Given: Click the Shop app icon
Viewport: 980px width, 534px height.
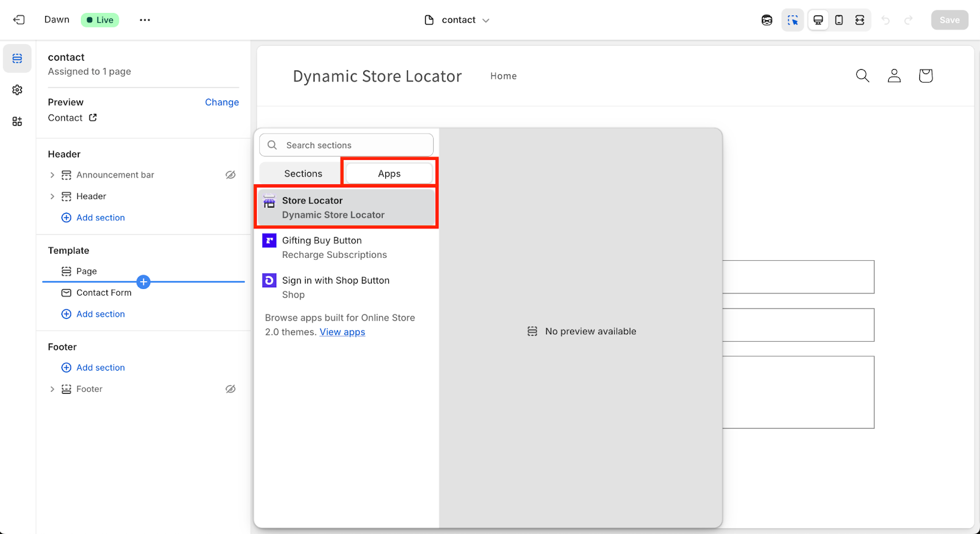Looking at the screenshot, I should point(269,280).
